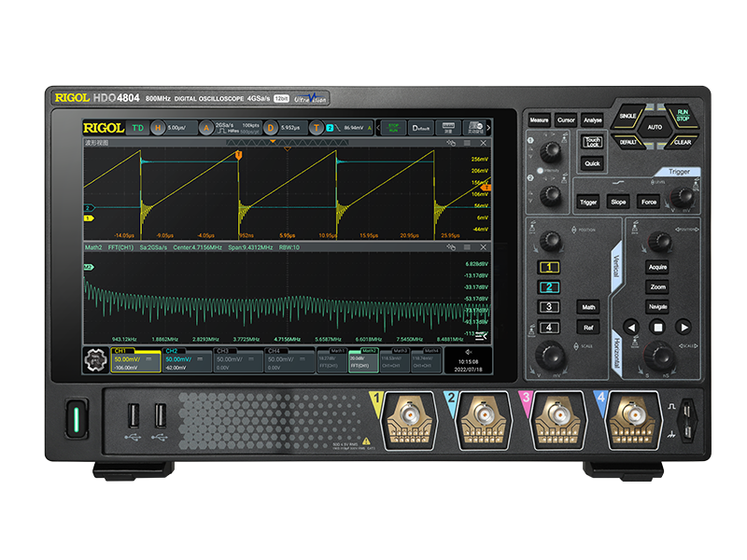Select the Math1 tile
Image resolution: width=747 pixels, height=560 pixels.
pos(331,359)
